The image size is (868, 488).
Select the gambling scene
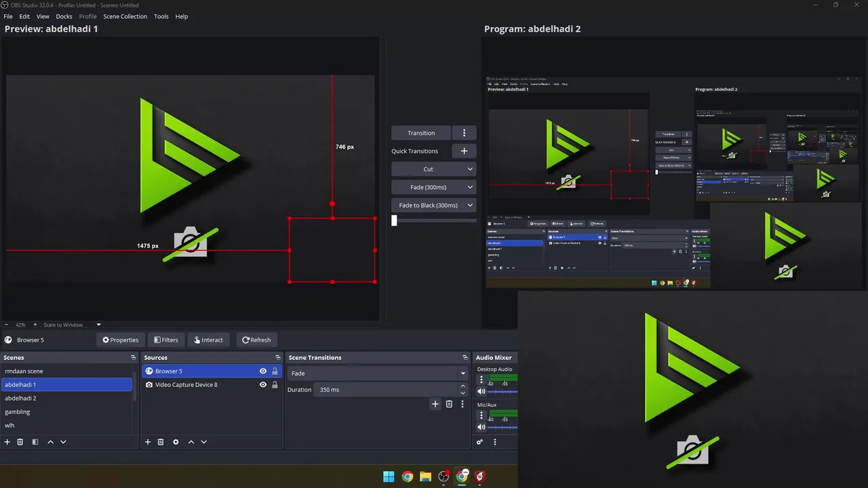click(x=66, y=412)
